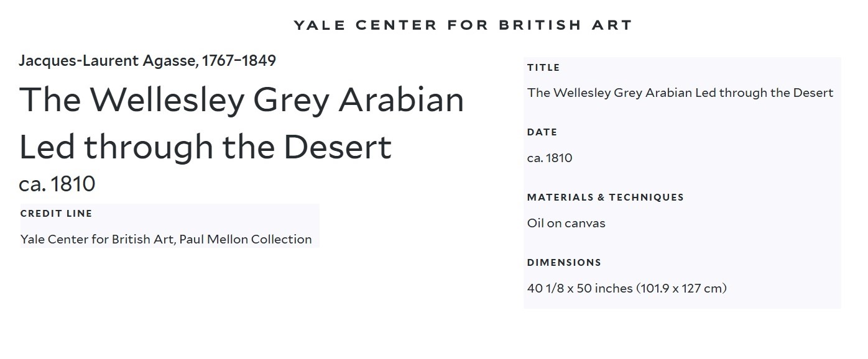This screenshot has width=868, height=359.
Task: Click the "40 1/8 x 50 inches" dimension text
Action: 579,289
